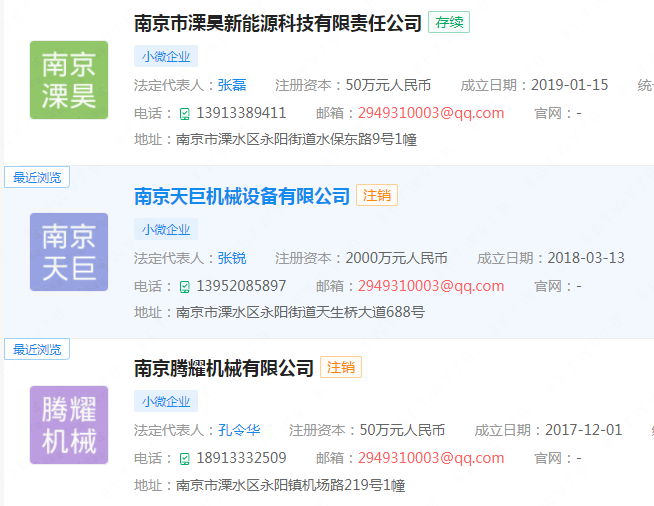
Task: Select registered capital 2000万元人民币
Action: (396, 258)
